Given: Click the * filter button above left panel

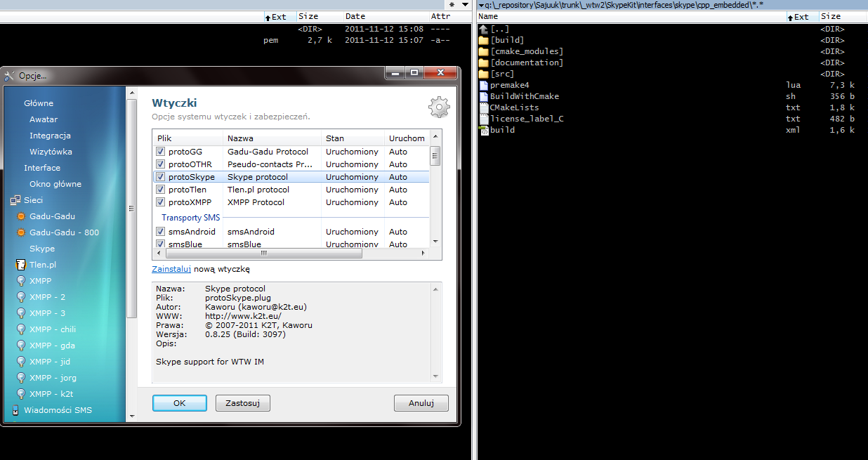Looking at the screenshot, I should click(x=452, y=5).
